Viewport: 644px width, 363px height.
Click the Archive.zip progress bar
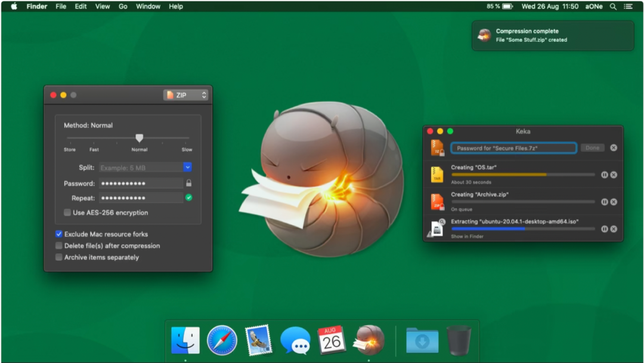[523, 201]
